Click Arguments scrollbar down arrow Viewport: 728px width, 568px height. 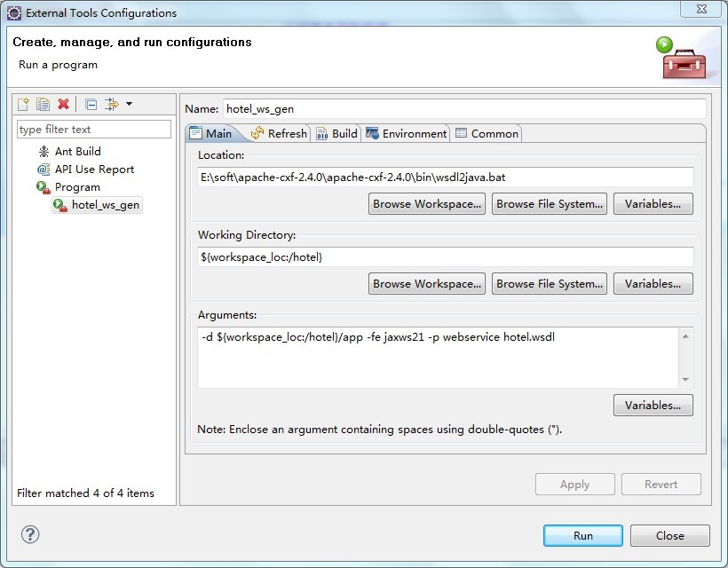[685, 380]
